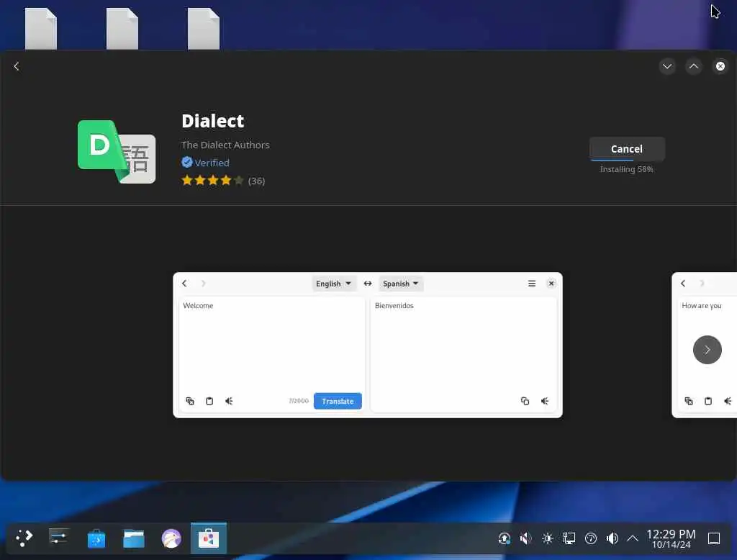The width and height of the screenshot is (737, 560).
Task: Switch to the active software center taskbar entry
Action: (x=209, y=538)
